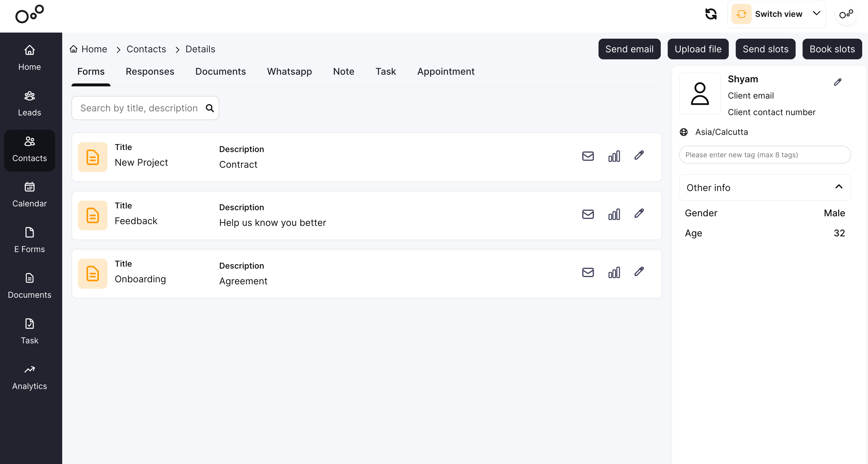This screenshot has height=464, width=868.
Task: View stats chart icon for Onboarding form
Action: [614, 273]
